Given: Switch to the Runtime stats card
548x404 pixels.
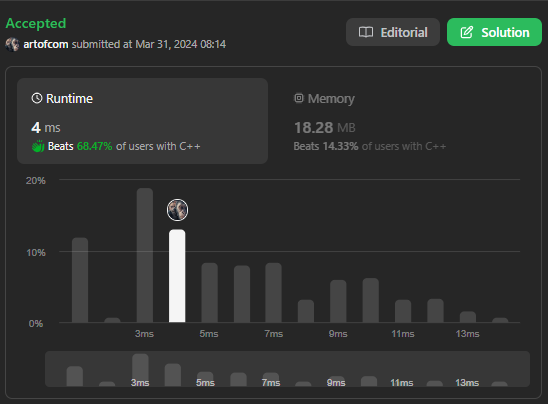Looking at the screenshot, I should pos(143,121).
